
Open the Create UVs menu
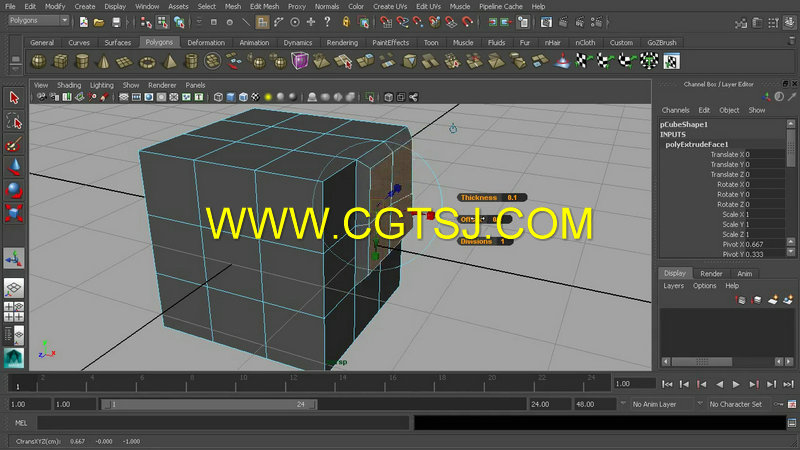pyautogui.click(x=390, y=7)
